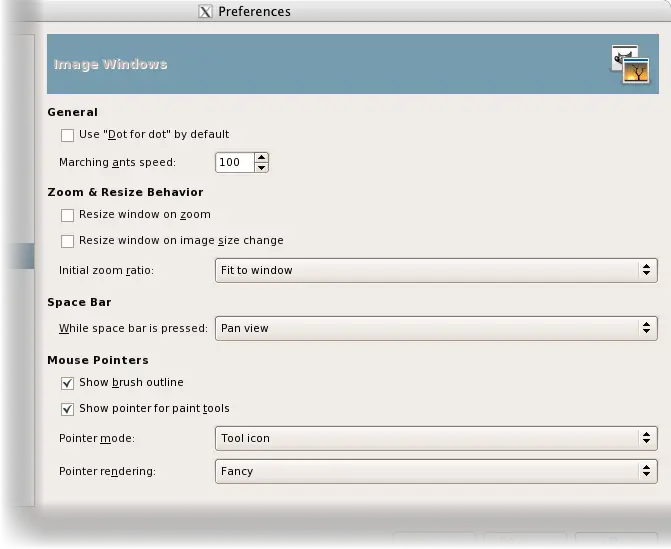The image size is (671, 549).
Task: Open the Initial zoom ratio dropdown
Action: [436, 270]
